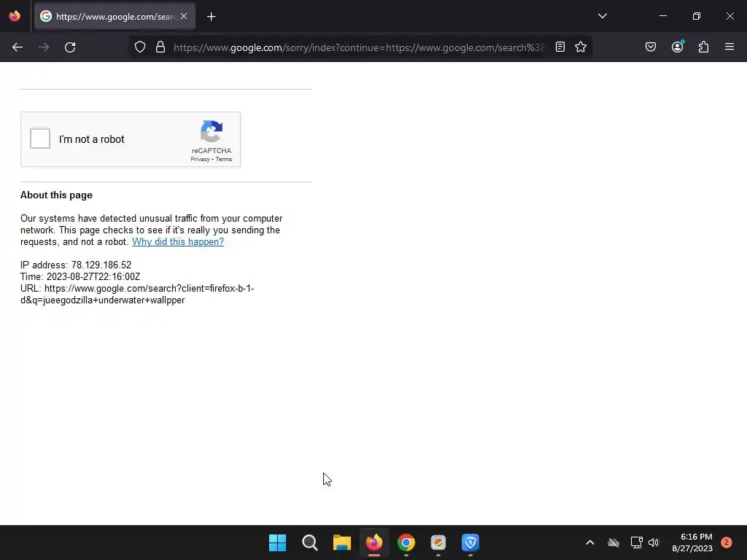Open taskbar Search
Screen dimensions: 747x560
tap(309, 542)
